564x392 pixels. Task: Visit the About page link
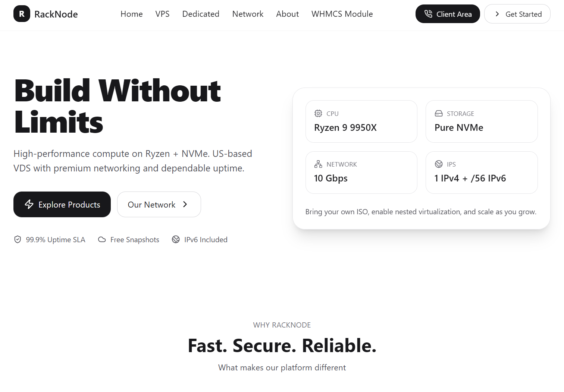point(287,14)
